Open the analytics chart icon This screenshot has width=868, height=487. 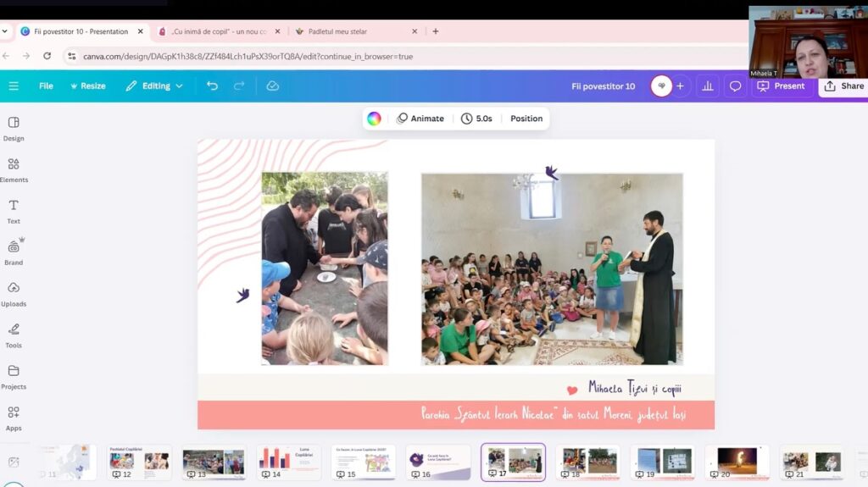[x=708, y=86]
